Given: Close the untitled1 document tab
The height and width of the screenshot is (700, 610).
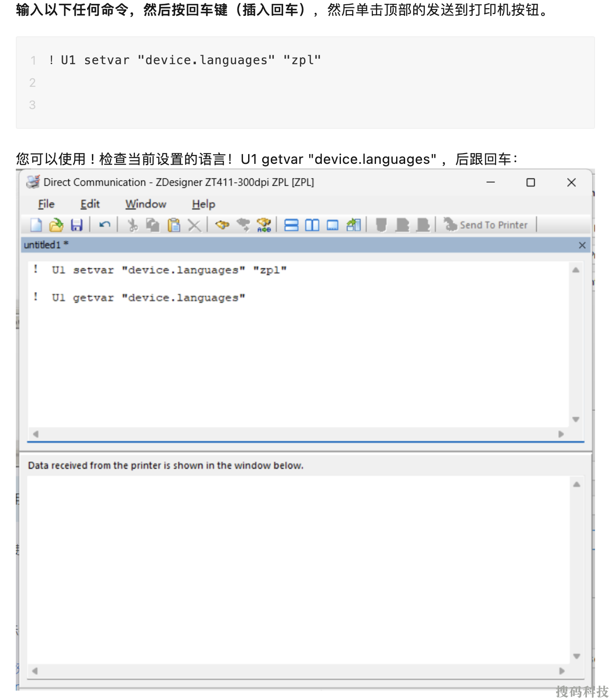Looking at the screenshot, I should (582, 245).
